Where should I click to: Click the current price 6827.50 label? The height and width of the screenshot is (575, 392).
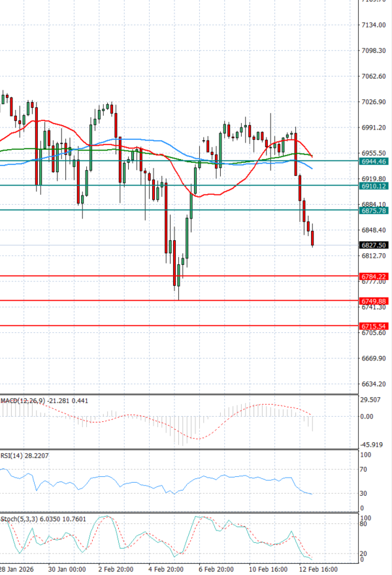coord(374,245)
